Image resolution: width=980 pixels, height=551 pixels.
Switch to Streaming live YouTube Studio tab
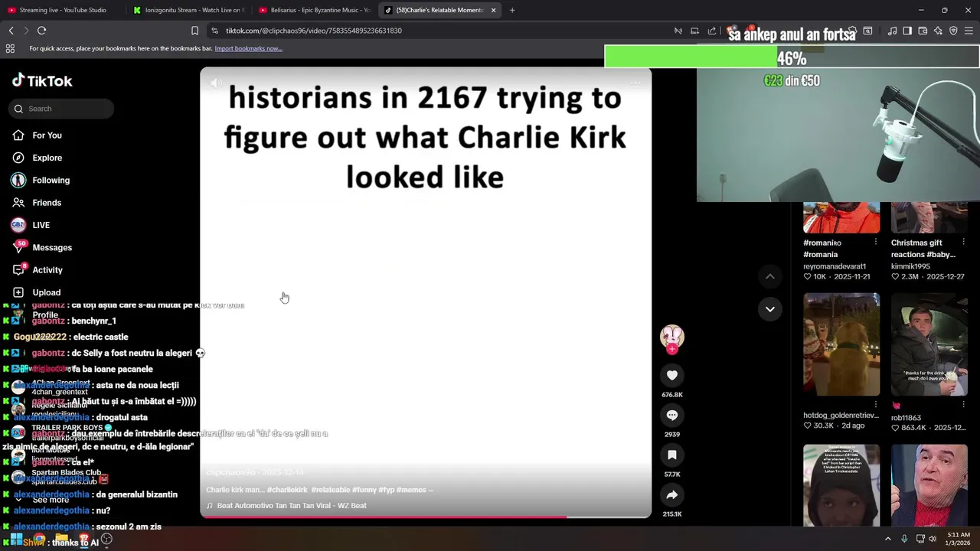[63, 10]
